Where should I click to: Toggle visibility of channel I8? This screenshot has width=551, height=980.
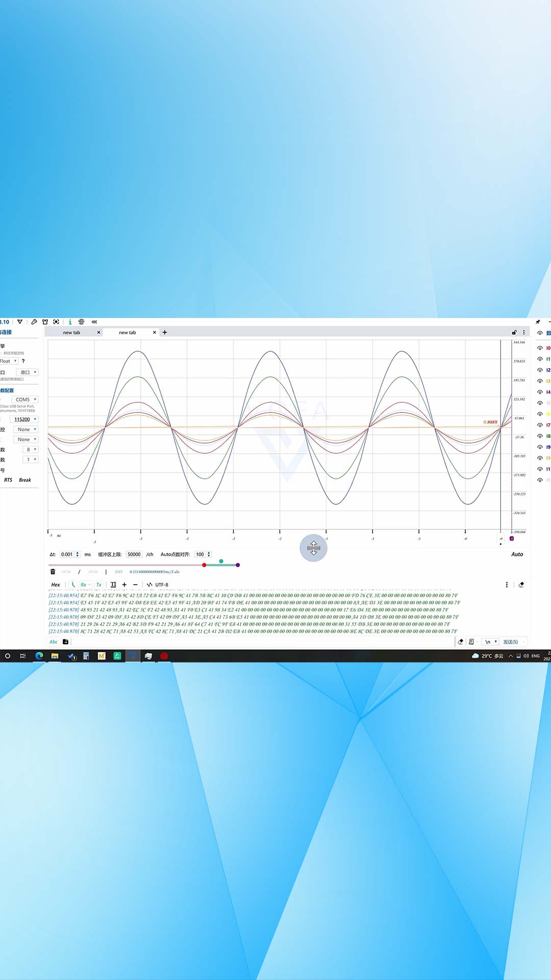point(540,436)
